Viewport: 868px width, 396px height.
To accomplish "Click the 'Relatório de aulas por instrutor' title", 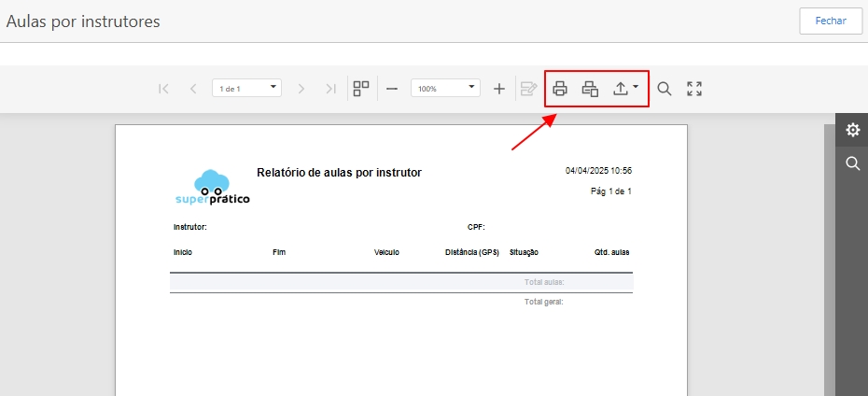I will (339, 173).
